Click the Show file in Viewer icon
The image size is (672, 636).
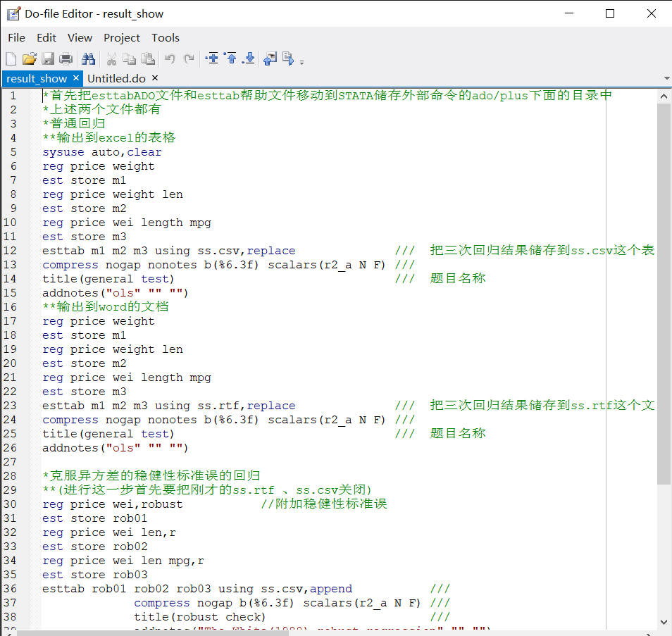tap(270, 58)
